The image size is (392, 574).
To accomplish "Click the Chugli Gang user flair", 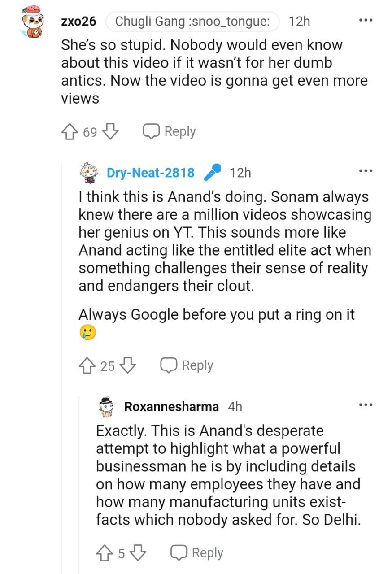I will point(193,21).
